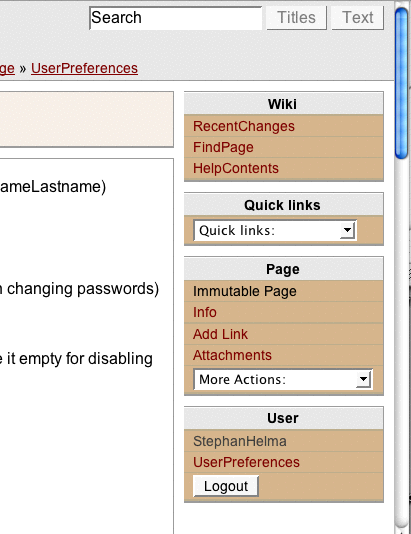
Task: Select Immutable Page in Page panel
Action: click(x=244, y=292)
